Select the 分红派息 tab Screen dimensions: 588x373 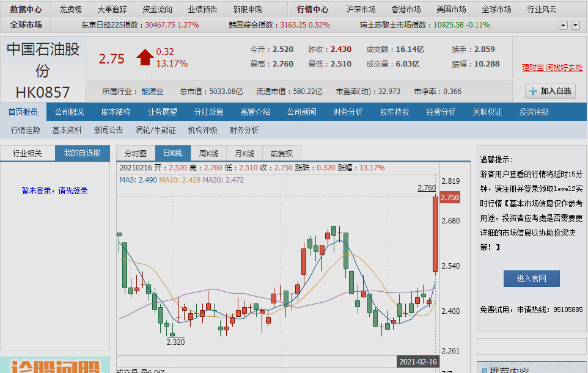pyautogui.click(x=209, y=112)
